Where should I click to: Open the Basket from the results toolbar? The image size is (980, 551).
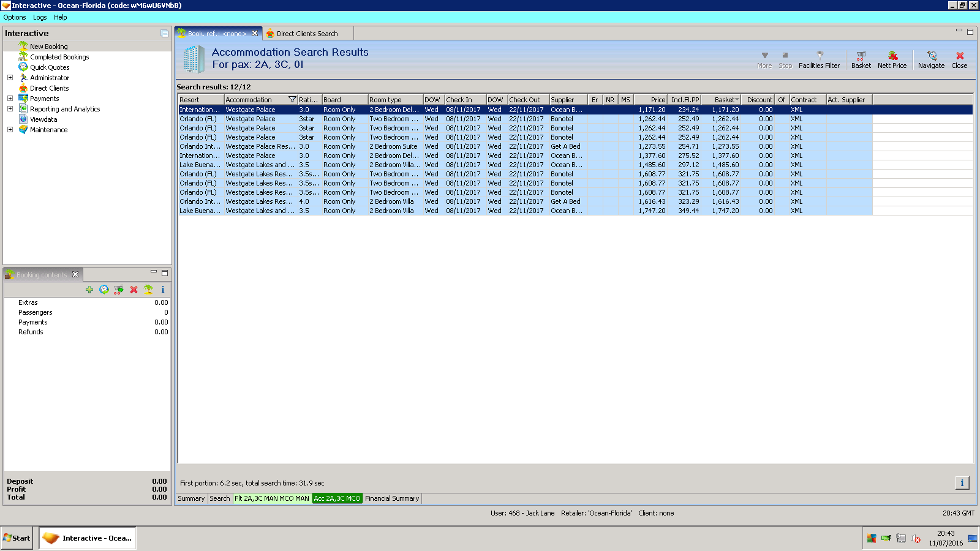[861, 59]
